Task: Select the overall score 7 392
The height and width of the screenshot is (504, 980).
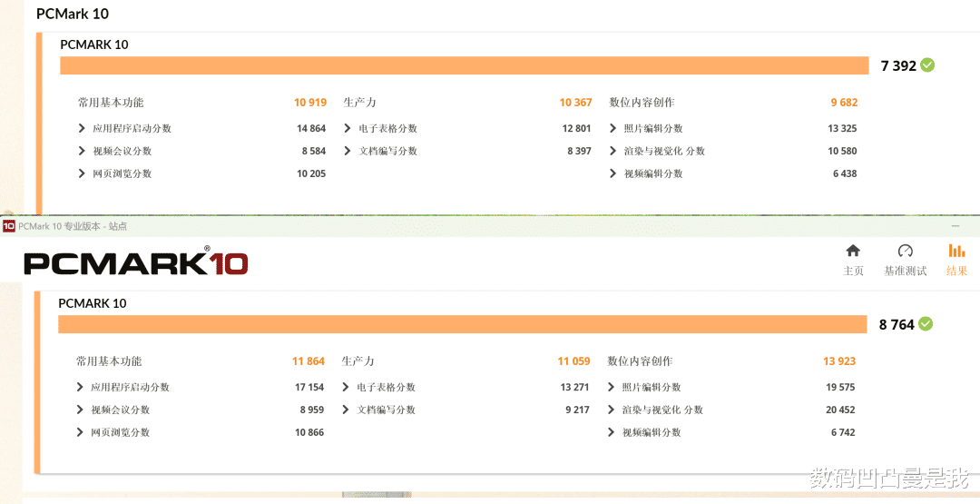Action: click(x=898, y=65)
